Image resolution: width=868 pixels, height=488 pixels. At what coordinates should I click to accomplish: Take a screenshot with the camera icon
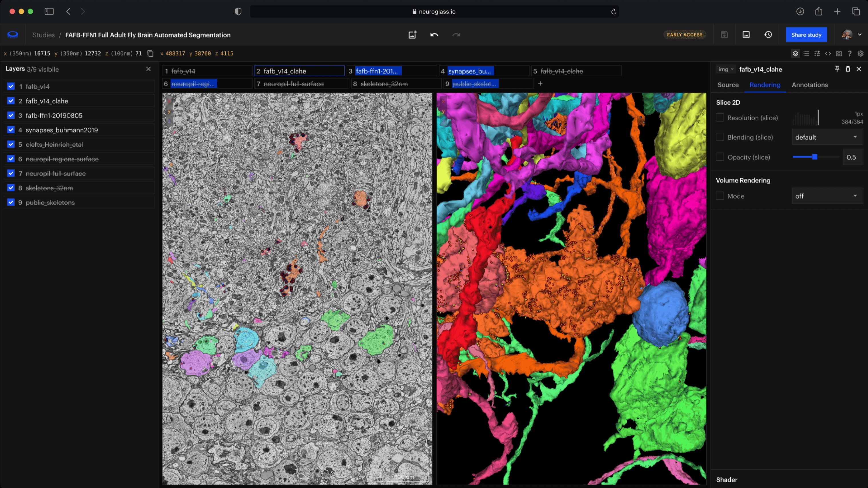(x=839, y=53)
